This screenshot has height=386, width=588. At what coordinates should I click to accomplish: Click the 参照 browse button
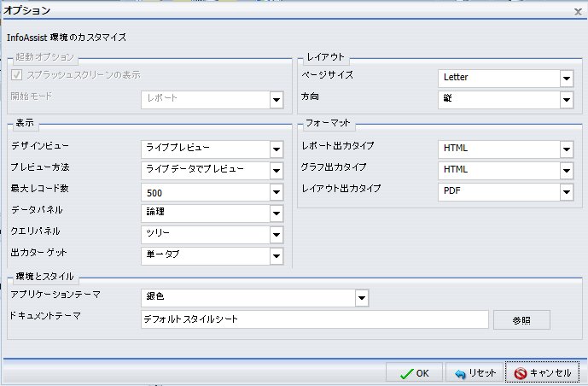pos(521,320)
